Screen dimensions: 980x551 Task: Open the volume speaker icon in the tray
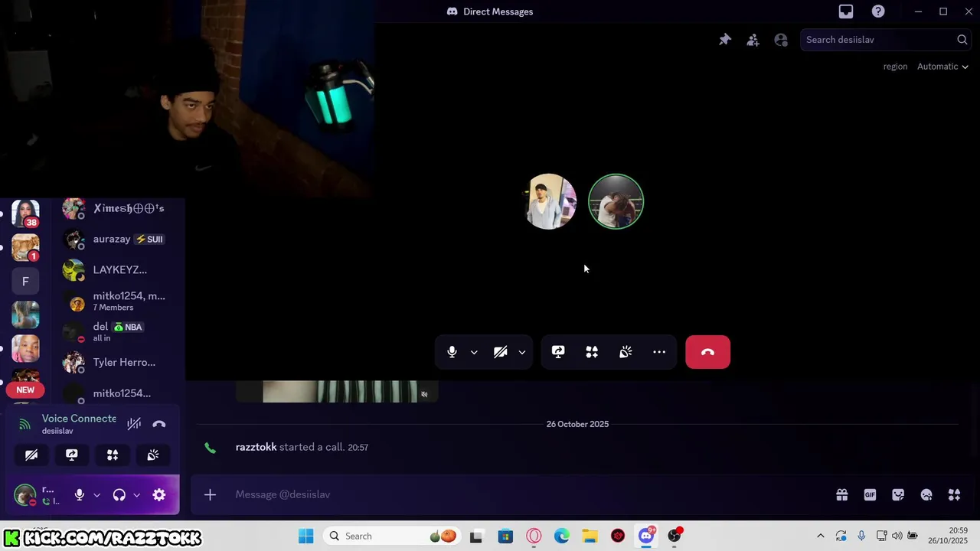(897, 536)
